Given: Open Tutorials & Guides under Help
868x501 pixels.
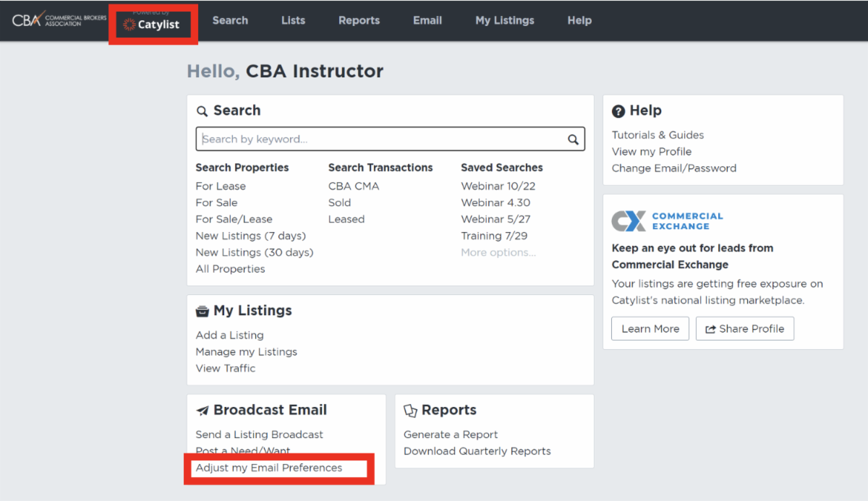Looking at the screenshot, I should click(658, 134).
